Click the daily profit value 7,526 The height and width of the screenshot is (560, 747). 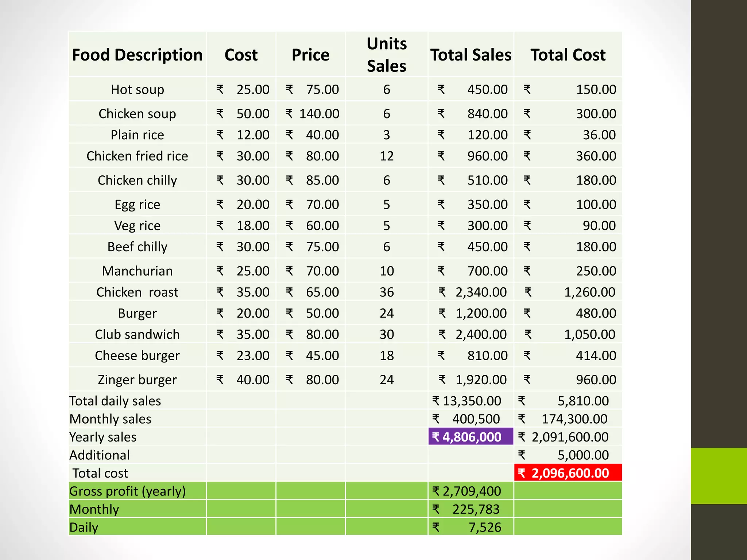[485, 528]
